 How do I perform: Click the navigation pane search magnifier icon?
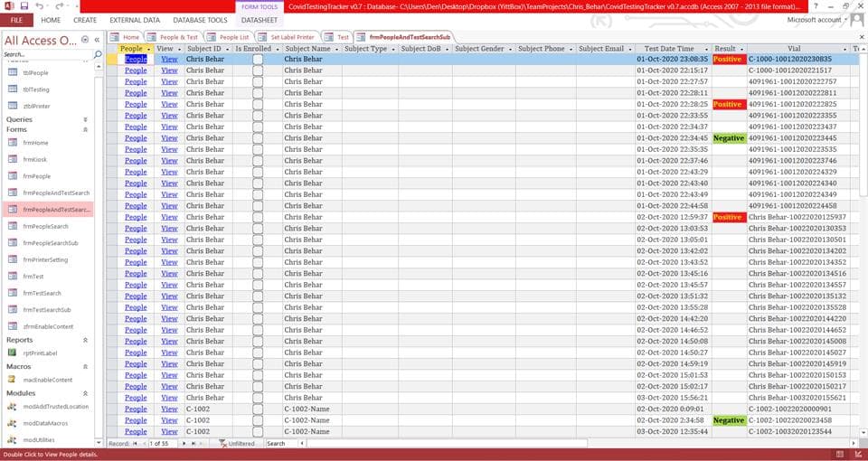click(x=98, y=54)
